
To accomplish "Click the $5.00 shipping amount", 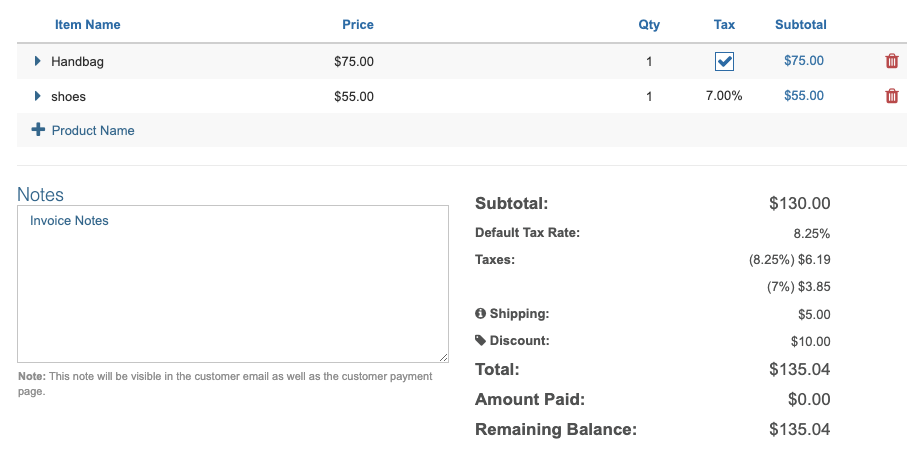I will pyautogui.click(x=815, y=314).
